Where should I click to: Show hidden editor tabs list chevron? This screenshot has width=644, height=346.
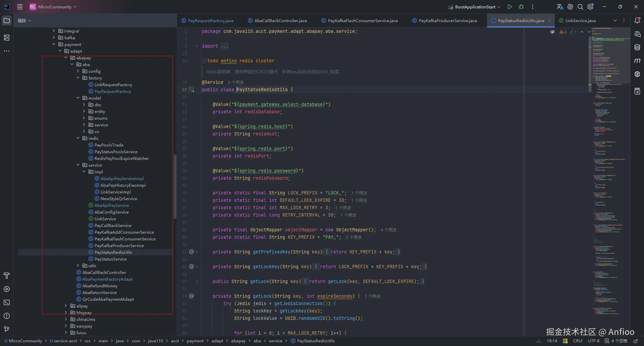pos(615,20)
